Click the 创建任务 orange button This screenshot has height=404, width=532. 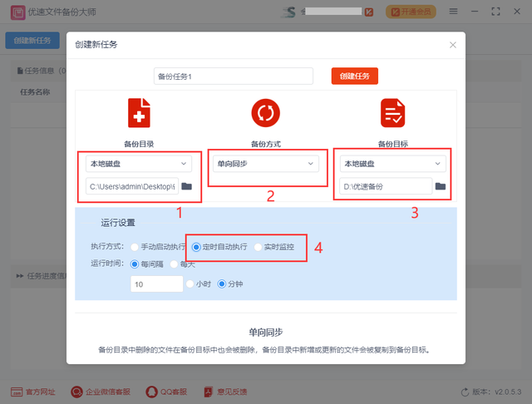point(355,76)
